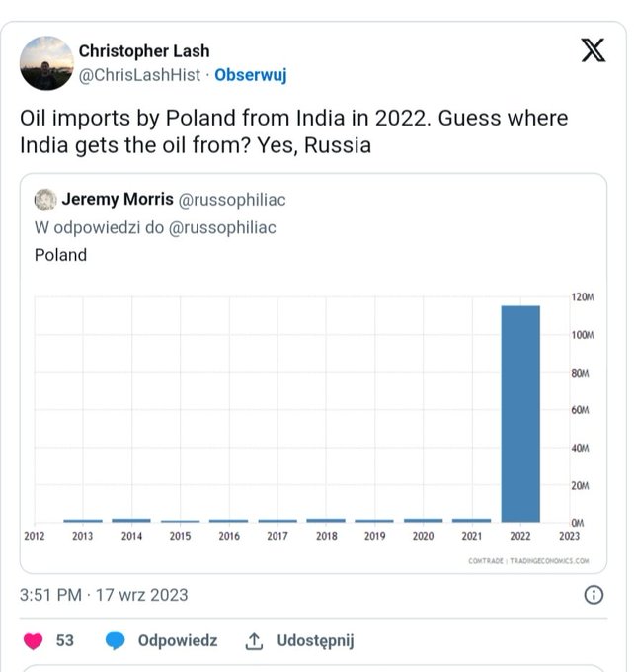Click Jeremy Morris's small avatar
The width and height of the screenshot is (634, 672).
click(45, 200)
